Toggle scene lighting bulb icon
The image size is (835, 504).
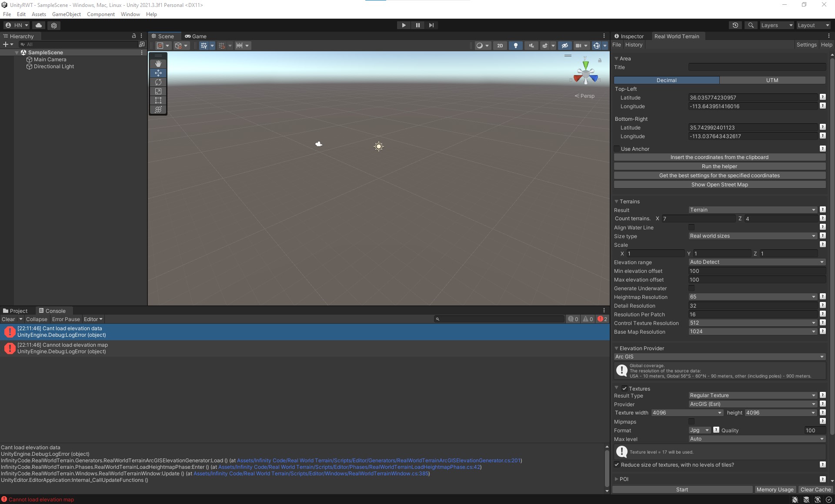point(516,46)
